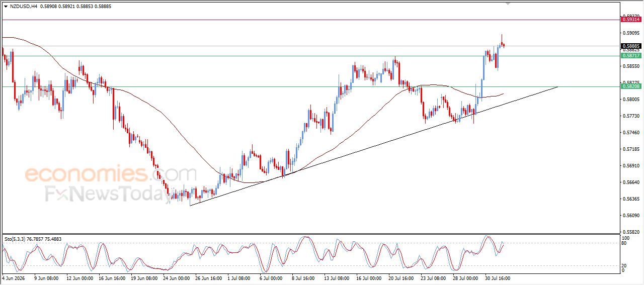644x285 pixels.
Task: Click the 0.58005 price axis value
Action: [x=631, y=100]
